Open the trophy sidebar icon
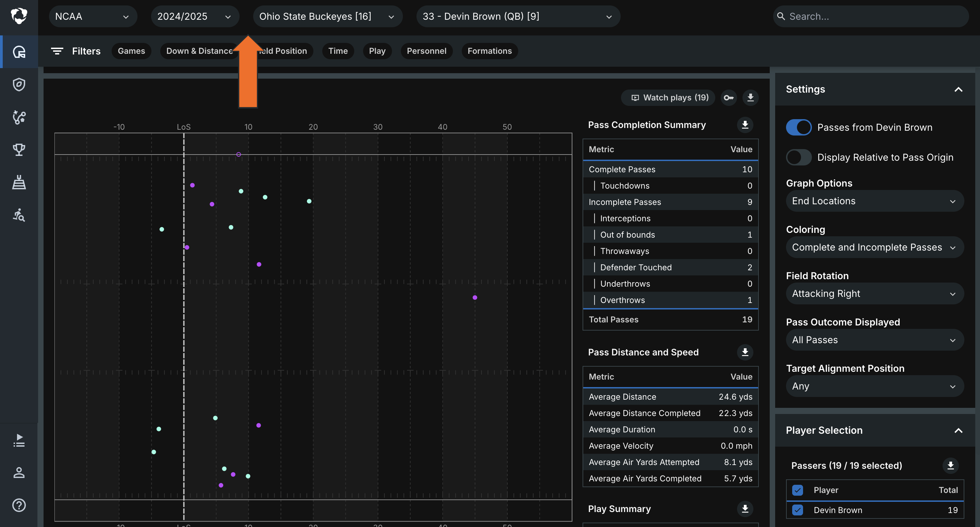The width and height of the screenshot is (980, 527). click(19, 149)
